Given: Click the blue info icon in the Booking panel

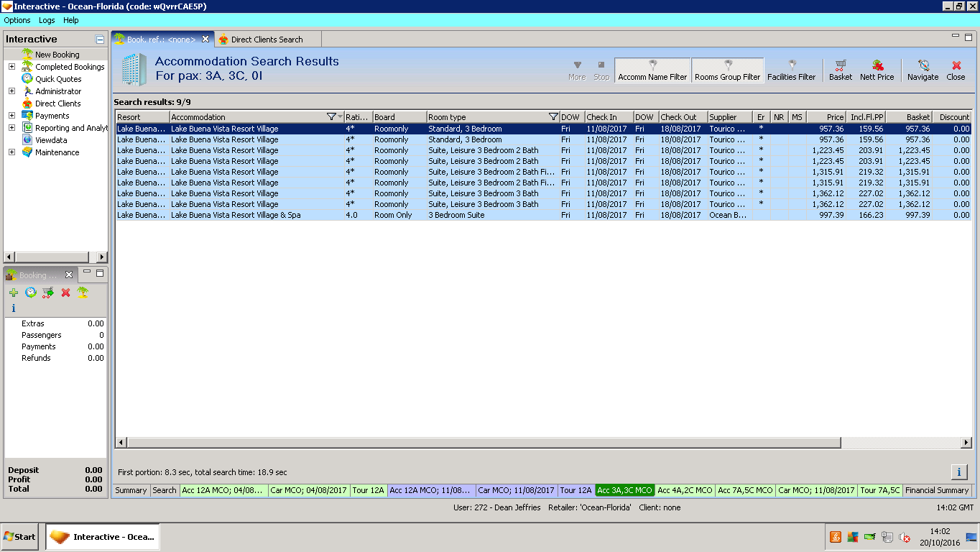Looking at the screenshot, I should [x=13, y=308].
